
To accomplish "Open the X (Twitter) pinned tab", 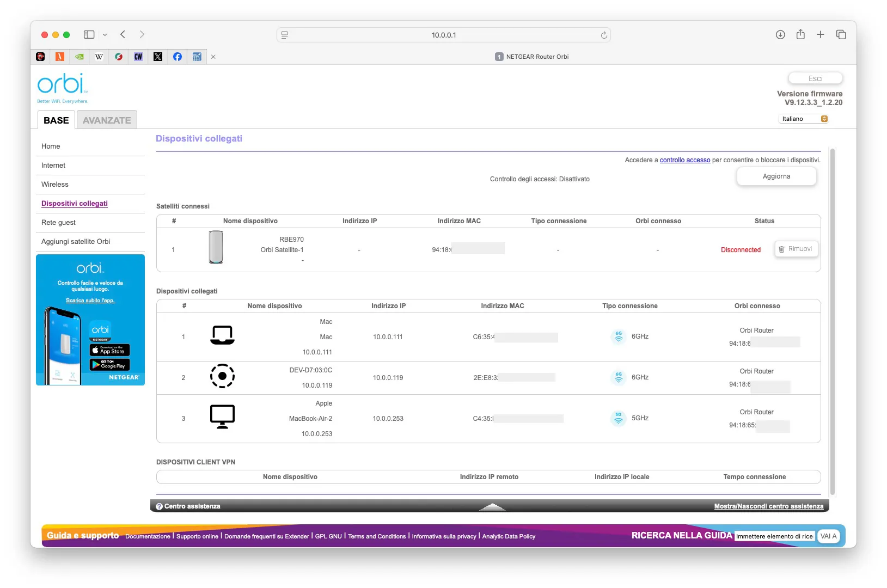I will click(x=158, y=57).
